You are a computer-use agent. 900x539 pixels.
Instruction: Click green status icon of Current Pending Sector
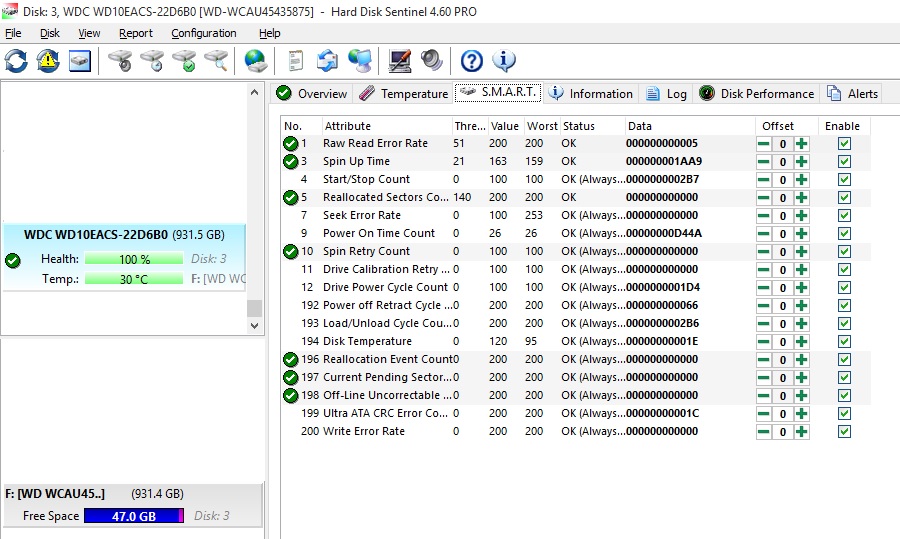[290, 377]
